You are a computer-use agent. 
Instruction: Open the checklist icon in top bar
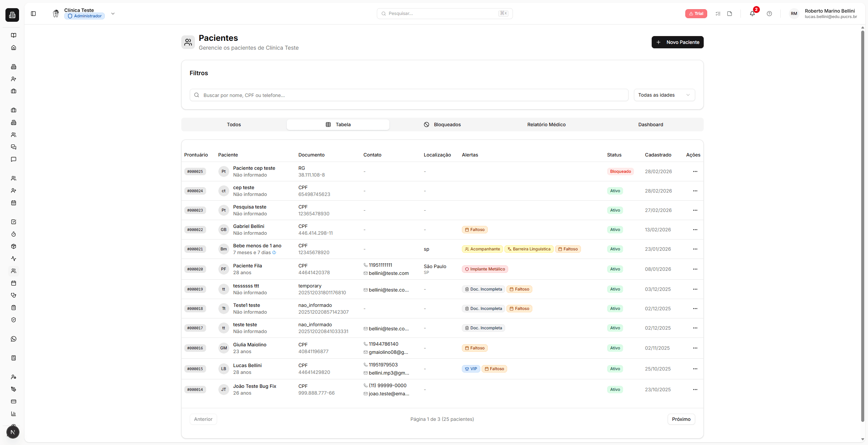tap(718, 14)
